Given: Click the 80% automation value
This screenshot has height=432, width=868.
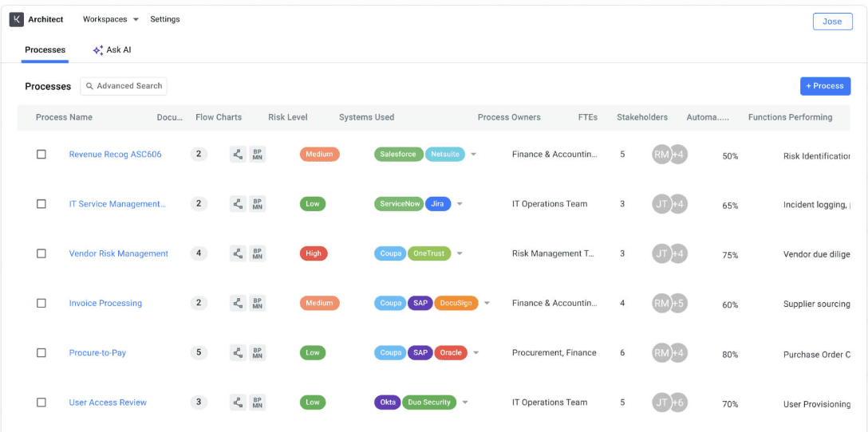Looking at the screenshot, I should (x=730, y=355).
